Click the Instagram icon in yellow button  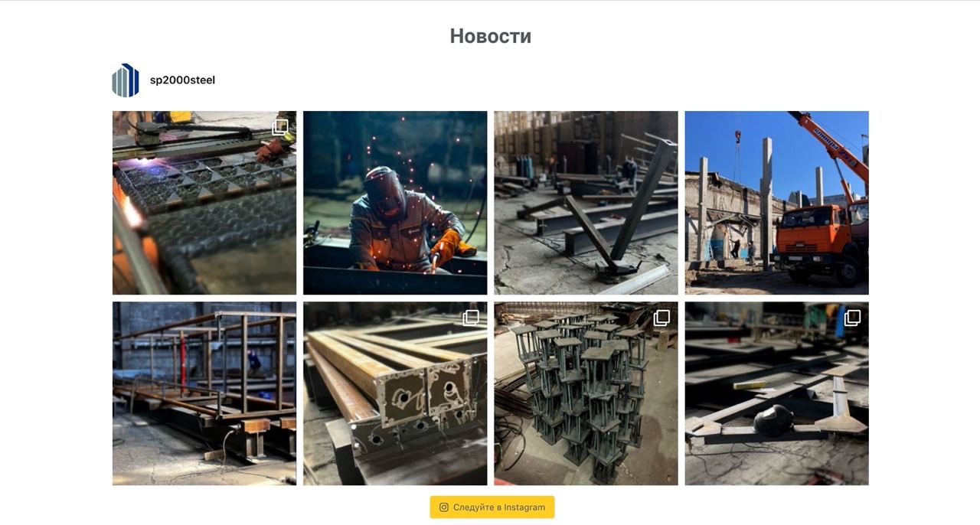coord(444,507)
